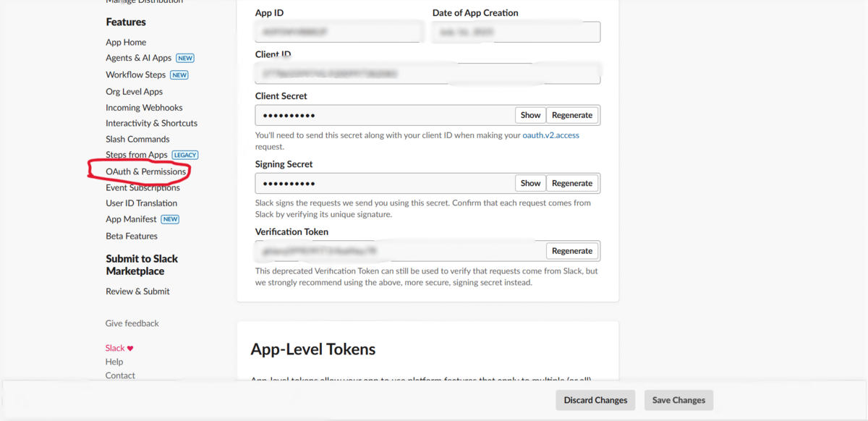Click inside the Client Secret field

(x=385, y=115)
